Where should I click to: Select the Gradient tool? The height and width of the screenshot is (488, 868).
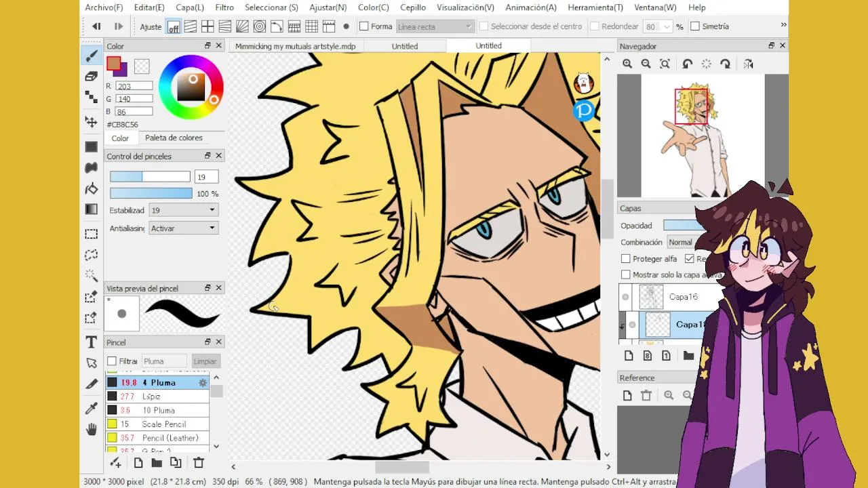(92, 209)
